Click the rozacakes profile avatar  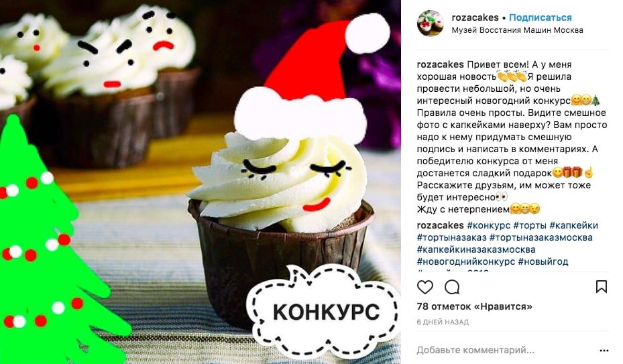[431, 23]
